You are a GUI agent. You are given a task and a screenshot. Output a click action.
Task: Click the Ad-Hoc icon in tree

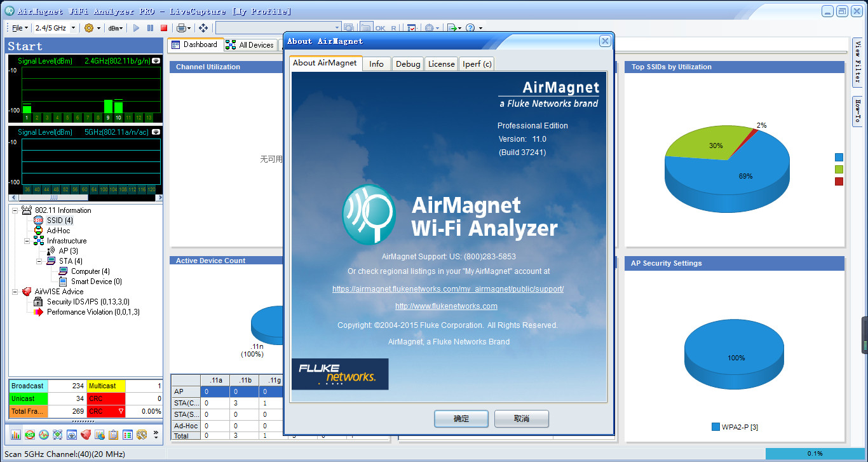point(39,231)
